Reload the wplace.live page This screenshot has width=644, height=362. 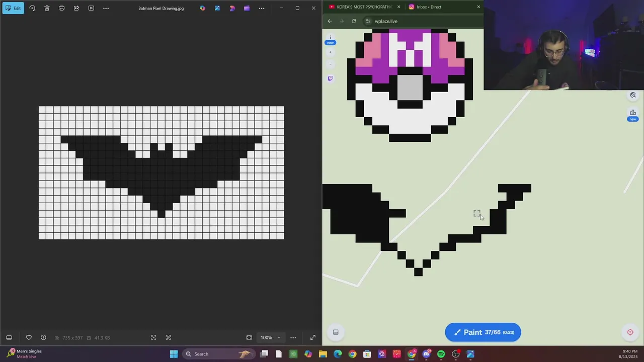(354, 21)
